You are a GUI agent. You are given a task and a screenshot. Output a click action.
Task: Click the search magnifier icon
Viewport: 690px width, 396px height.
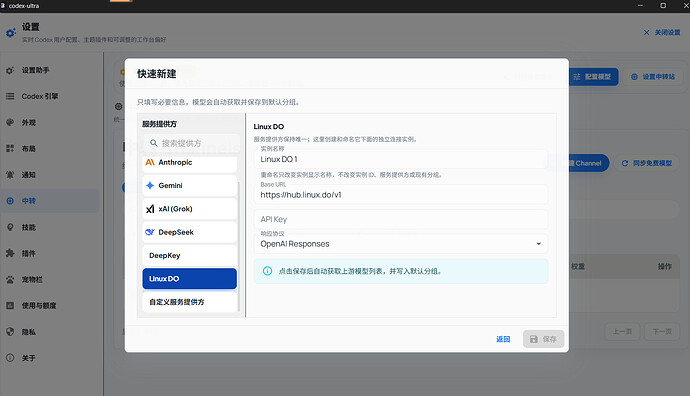pyautogui.click(x=154, y=143)
